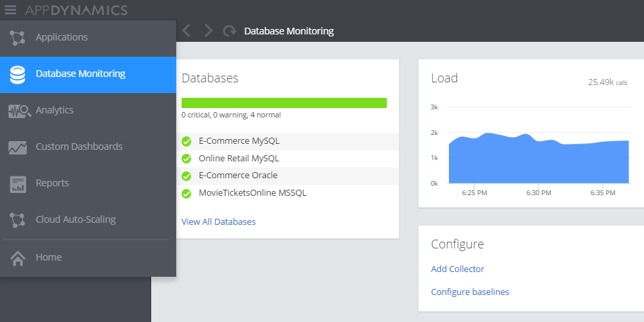The image size is (644, 322).
Task: Click the Applications sidebar icon
Action: tap(18, 38)
